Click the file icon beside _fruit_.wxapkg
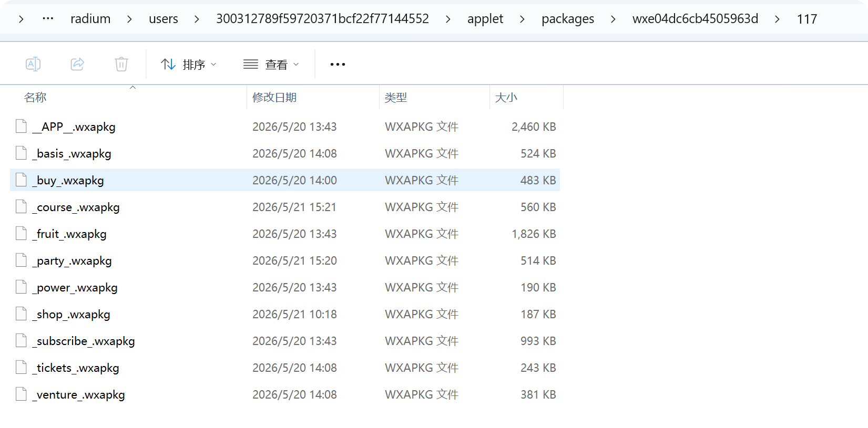 (21, 234)
